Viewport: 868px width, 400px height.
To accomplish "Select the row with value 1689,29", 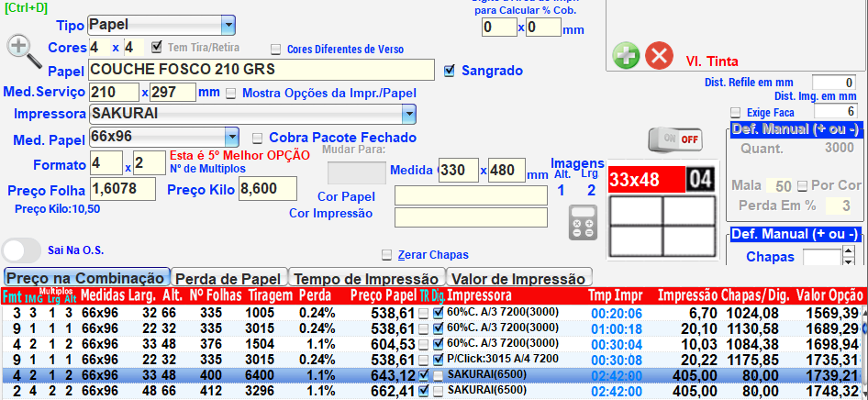I will click(x=432, y=329).
